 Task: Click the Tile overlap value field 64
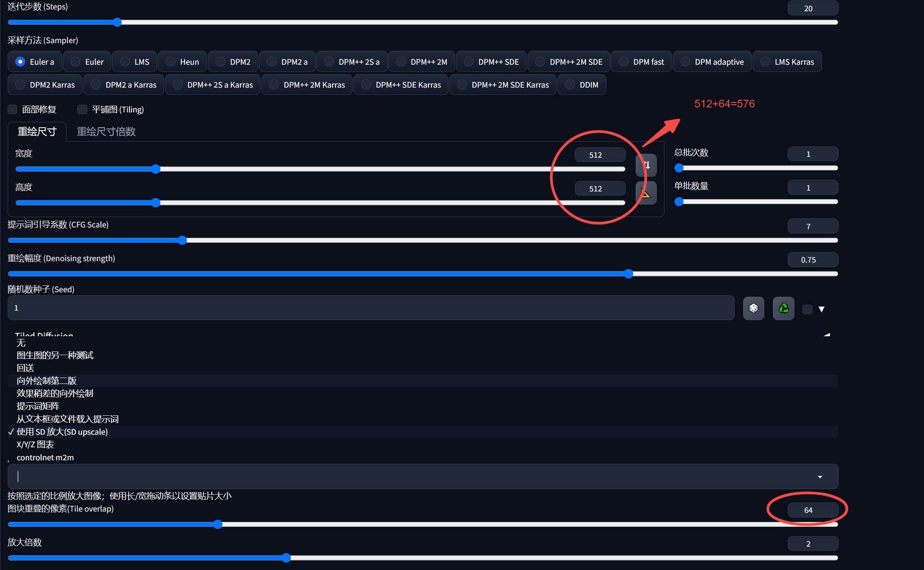[x=813, y=510]
